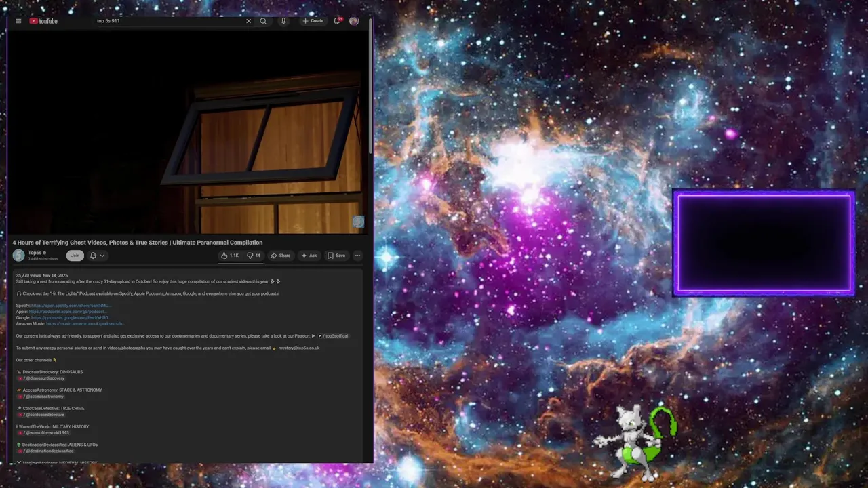Click the Share button
Viewport: 868px width, 488px height.
280,256
